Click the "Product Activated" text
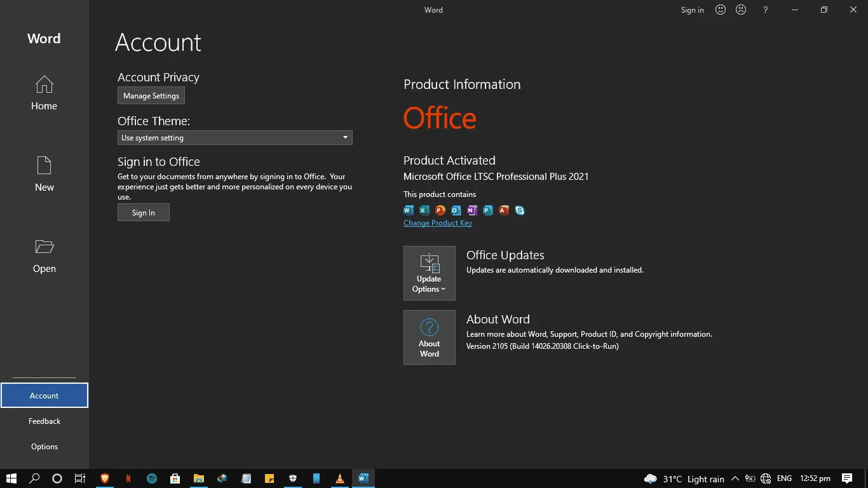Screen dimensions: 868x488 click(x=449, y=160)
